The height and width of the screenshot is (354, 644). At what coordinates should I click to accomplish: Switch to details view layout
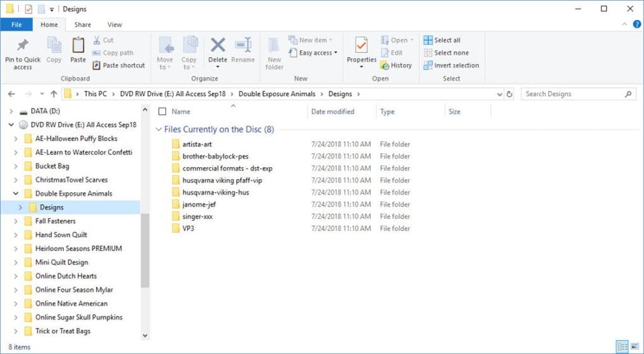coord(622,347)
